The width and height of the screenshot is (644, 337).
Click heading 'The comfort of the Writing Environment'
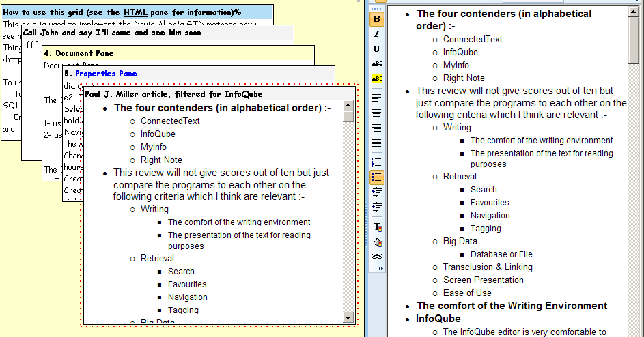(x=512, y=306)
